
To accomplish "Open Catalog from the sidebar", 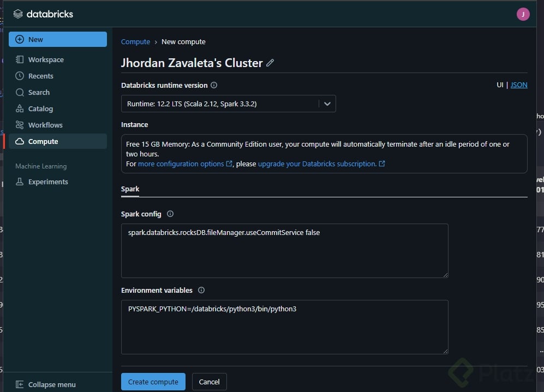I will pyautogui.click(x=40, y=108).
